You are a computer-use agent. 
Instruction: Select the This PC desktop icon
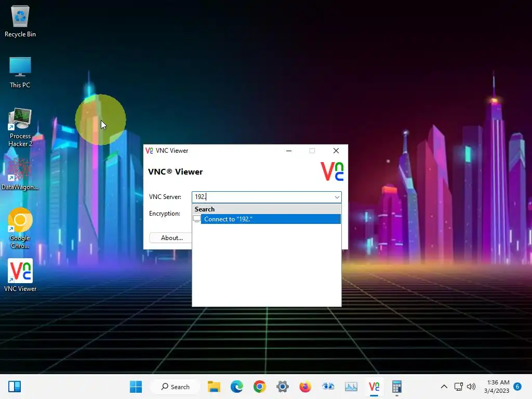(20, 72)
